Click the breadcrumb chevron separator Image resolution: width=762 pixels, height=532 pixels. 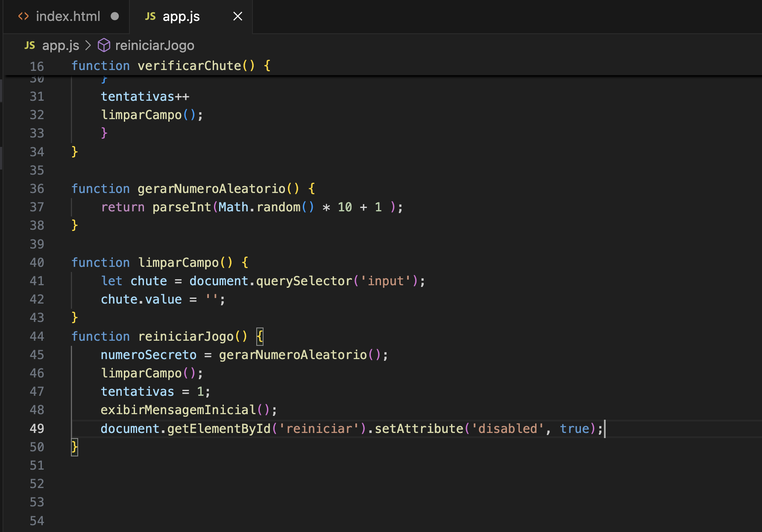point(88,45)
